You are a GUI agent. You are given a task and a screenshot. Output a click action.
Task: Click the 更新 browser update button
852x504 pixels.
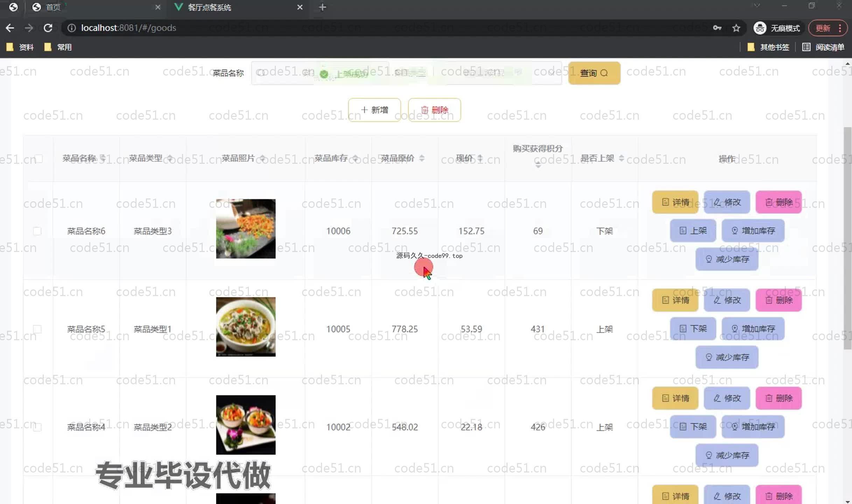(x=827, y=28)
